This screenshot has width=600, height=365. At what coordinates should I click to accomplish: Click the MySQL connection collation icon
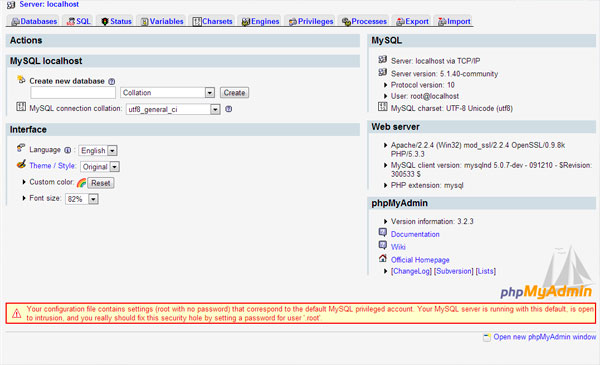[x=21, y=107]
